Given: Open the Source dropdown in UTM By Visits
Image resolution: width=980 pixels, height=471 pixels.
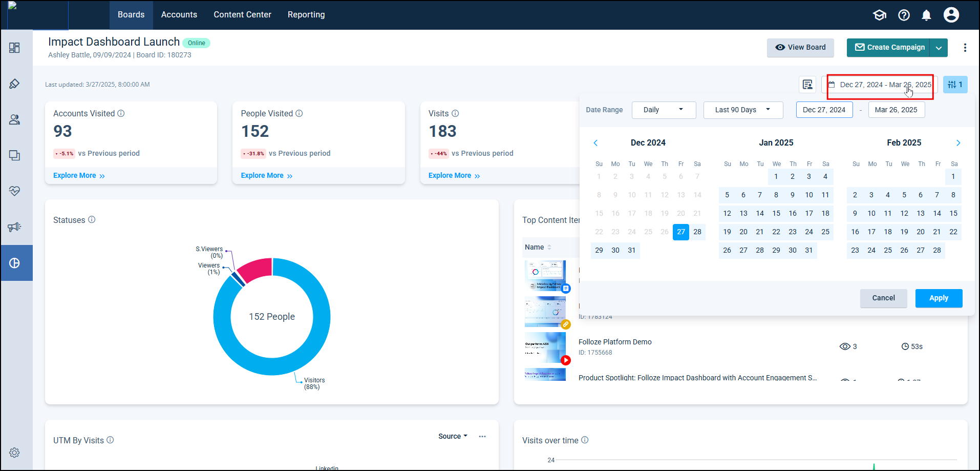Looking at the screenshot, I should [x=453, y=436].
